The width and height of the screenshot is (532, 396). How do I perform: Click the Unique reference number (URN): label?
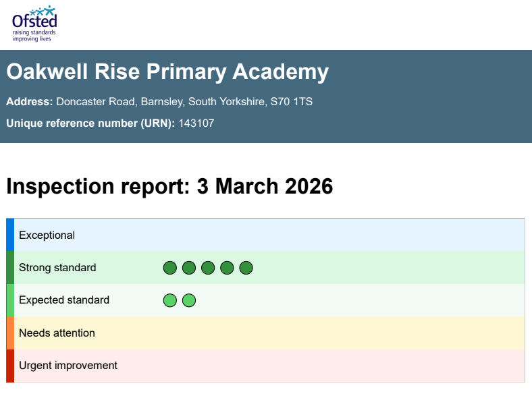90,123
